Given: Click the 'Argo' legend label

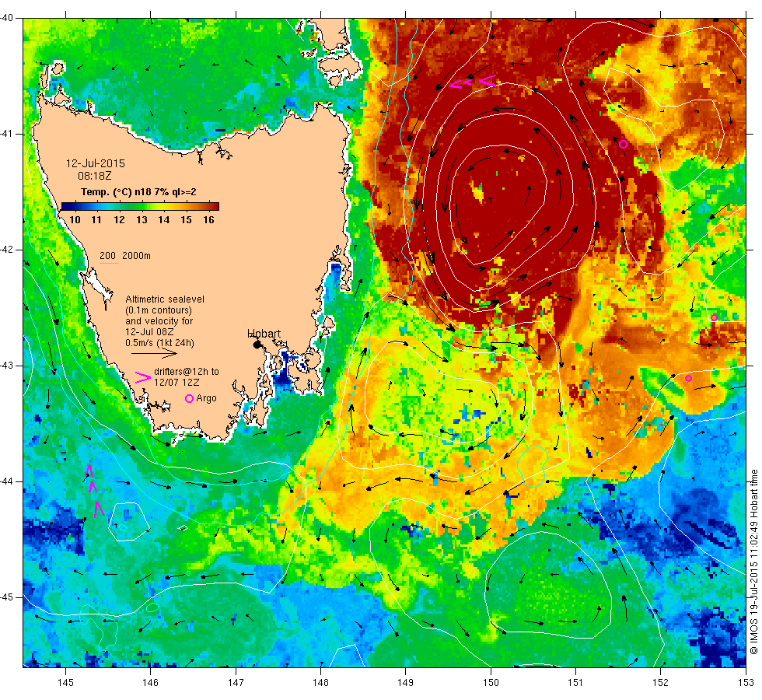Looking at the screenshot, I should (207, 398).
